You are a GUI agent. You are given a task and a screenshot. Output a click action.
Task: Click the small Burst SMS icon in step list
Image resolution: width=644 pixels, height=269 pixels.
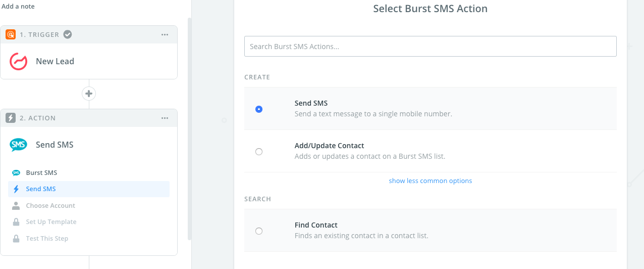click(x=16, y=173)
